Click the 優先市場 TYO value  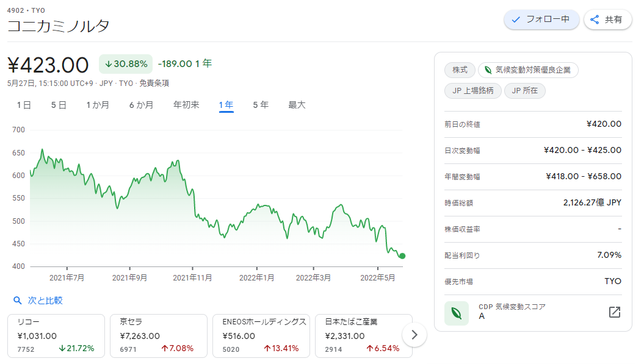tap(613, 282)
